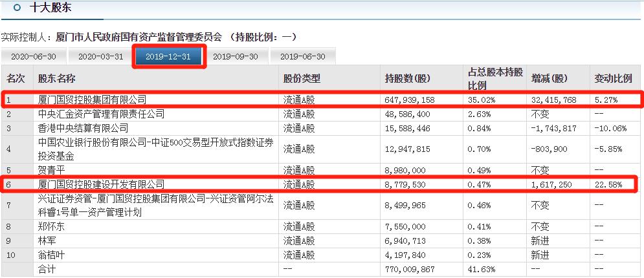Click total holding value 770,009,867
Viewport: 644px width, 278px height.
[410, 270]
